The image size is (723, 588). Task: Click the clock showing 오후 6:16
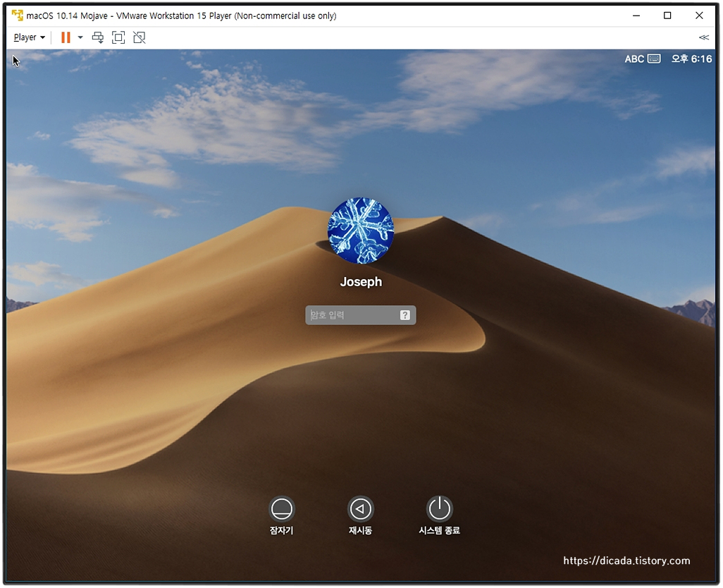pyautogui.click(x=691, y=59)
